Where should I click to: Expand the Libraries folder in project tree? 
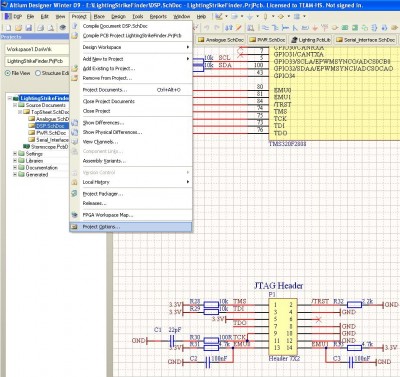point(15,161)
